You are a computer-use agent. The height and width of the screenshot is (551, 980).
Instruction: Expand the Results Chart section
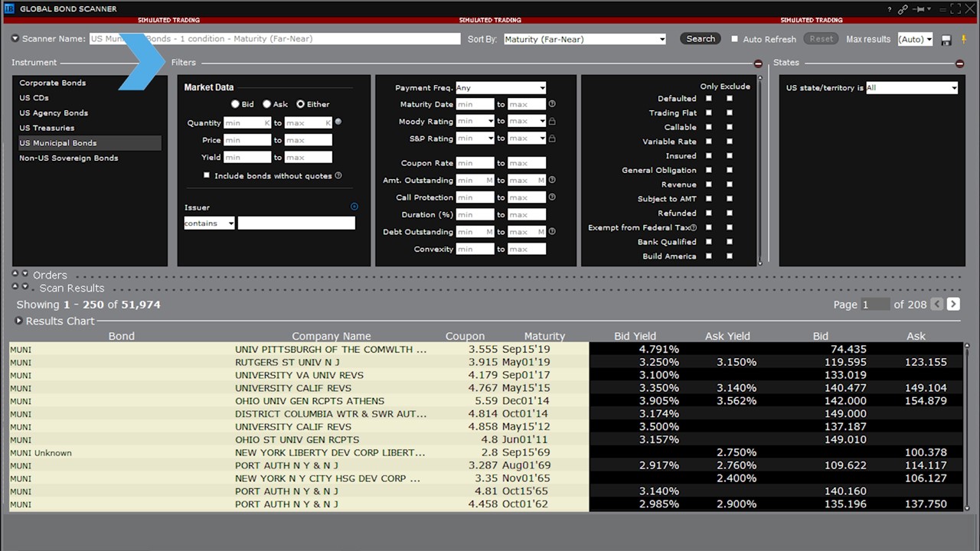click(19, 321)
